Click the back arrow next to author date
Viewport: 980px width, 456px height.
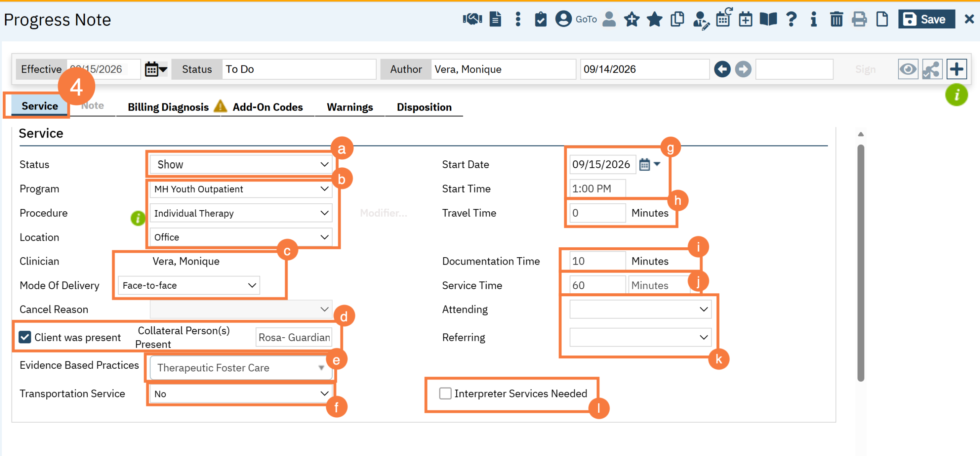tap(722, 69)
